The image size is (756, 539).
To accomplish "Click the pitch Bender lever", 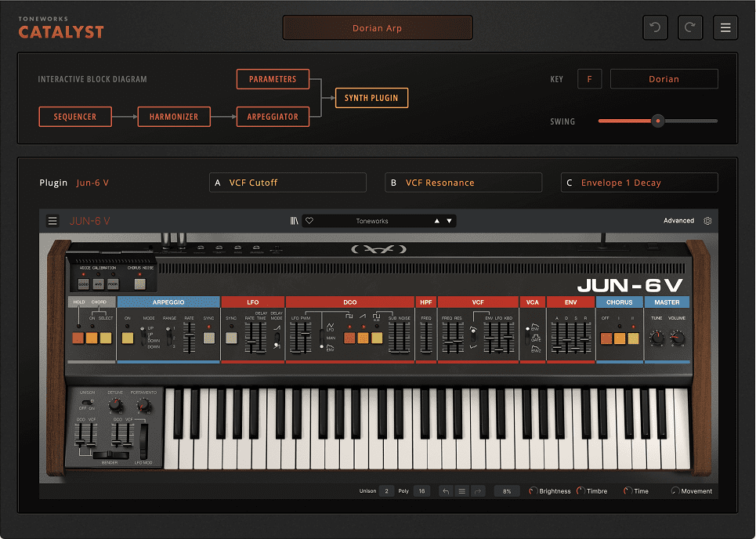I will 111,454.
